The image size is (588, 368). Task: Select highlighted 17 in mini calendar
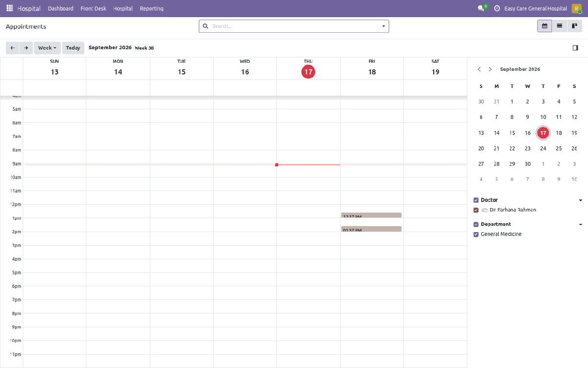click(x=543, y=132)
